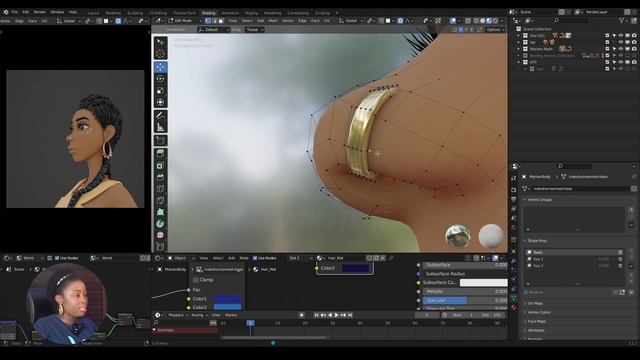The width and height of the screenshot is (640, 360).
Task: Toggle Use Nodes in World editor header
Action: click(57, 258)
